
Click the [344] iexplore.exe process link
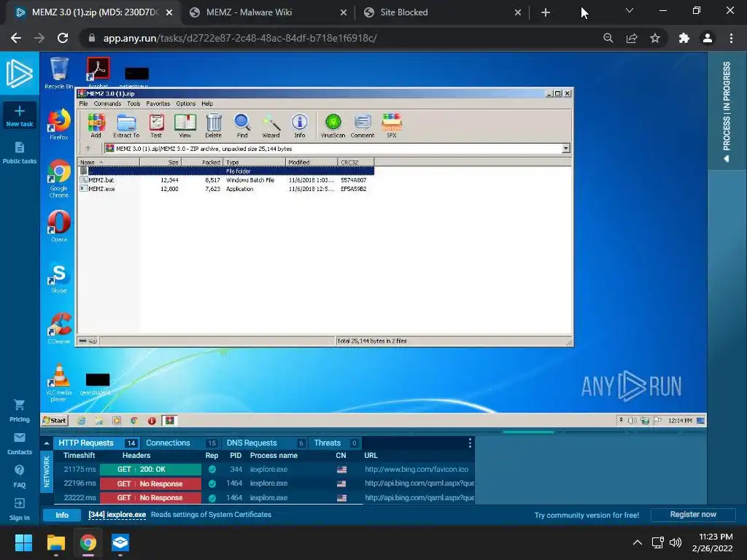tap(117, 515)
